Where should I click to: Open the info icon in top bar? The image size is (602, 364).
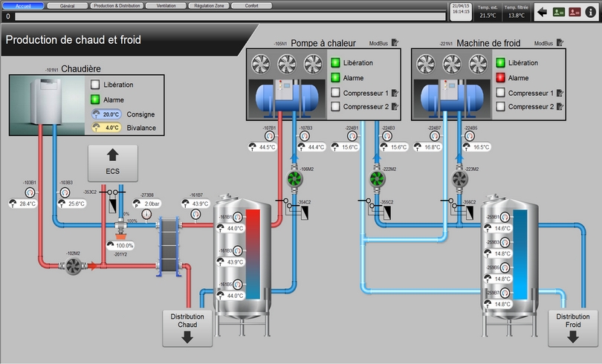(590, 11)
